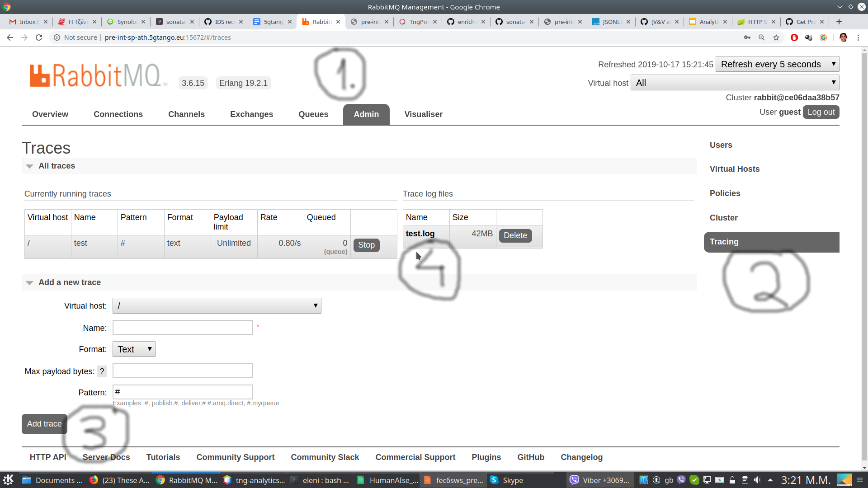Click the Add trace button
Image resolution: width=868 pixels, height=488 pixels.
pos(44,424)
